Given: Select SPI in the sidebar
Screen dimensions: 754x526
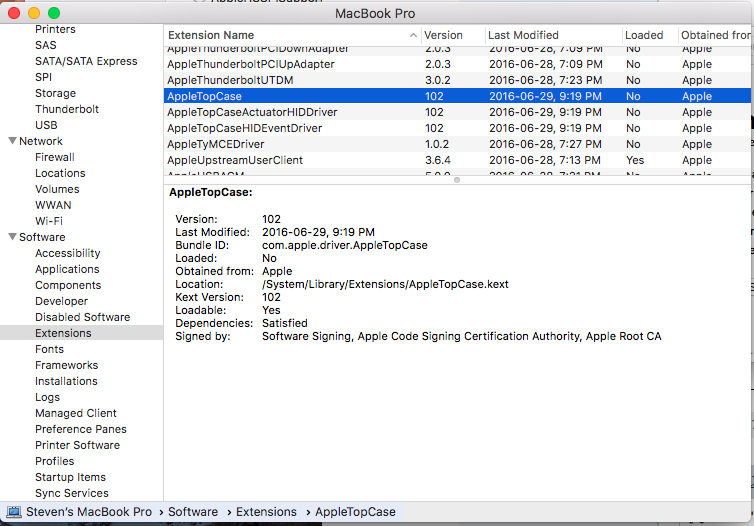Looking at the screenshot, I should [43, 77].
